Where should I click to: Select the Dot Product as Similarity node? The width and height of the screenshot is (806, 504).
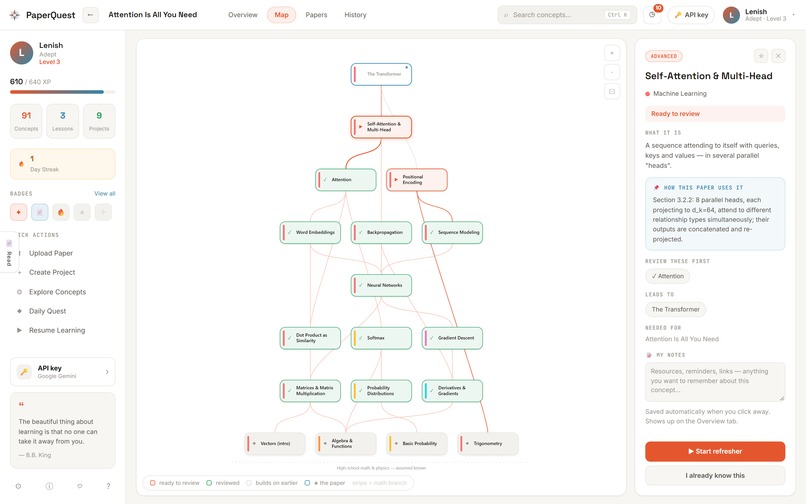point(310,338)
